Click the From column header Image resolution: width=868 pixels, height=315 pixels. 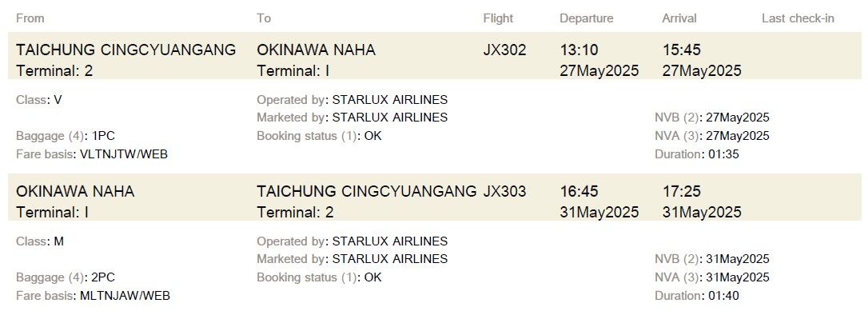pyautogui.click(x=30, y=18)
